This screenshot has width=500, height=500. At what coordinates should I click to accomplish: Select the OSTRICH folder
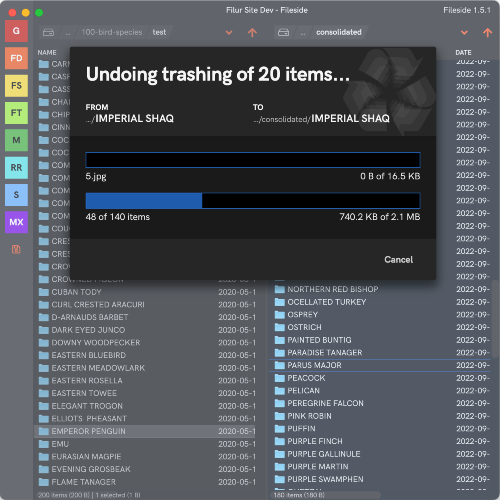click(x=380, y=327)
